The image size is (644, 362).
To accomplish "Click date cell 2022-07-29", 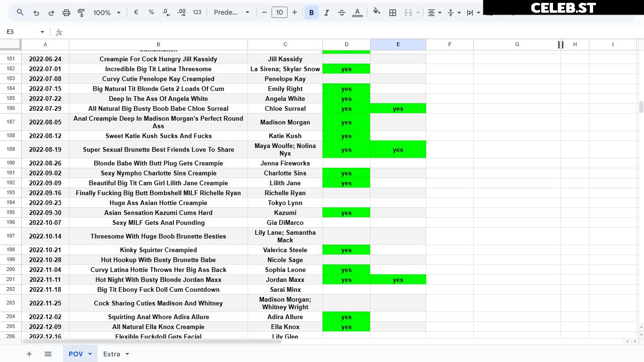I will coord(45,108).
